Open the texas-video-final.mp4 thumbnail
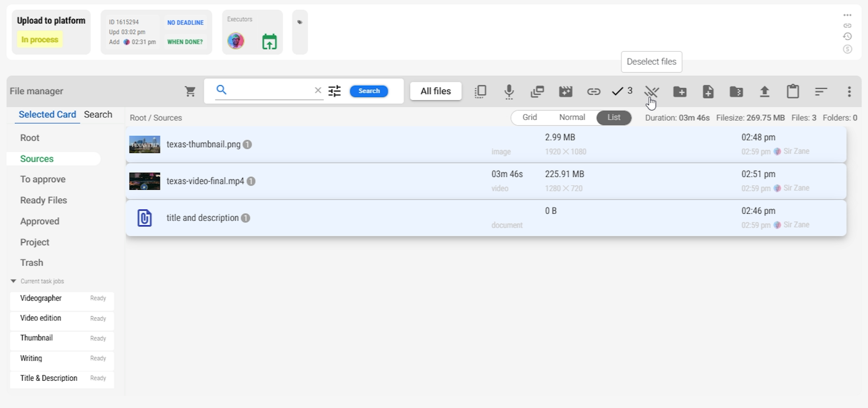 145,181
